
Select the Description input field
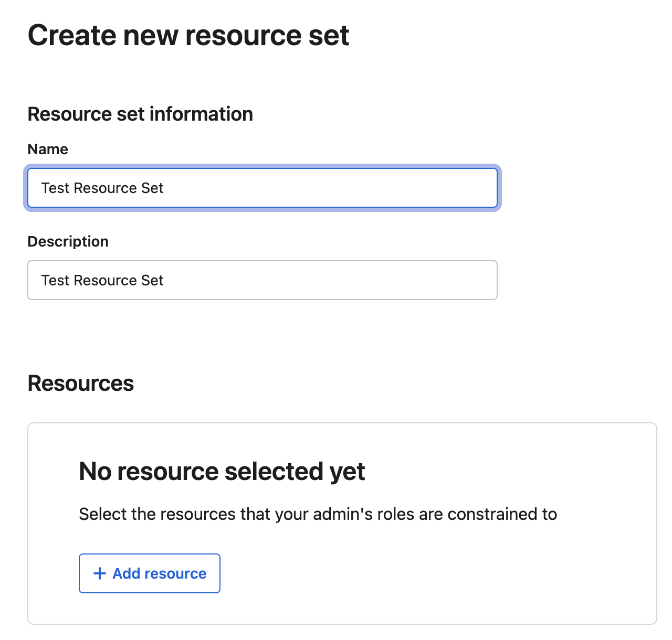262,280
